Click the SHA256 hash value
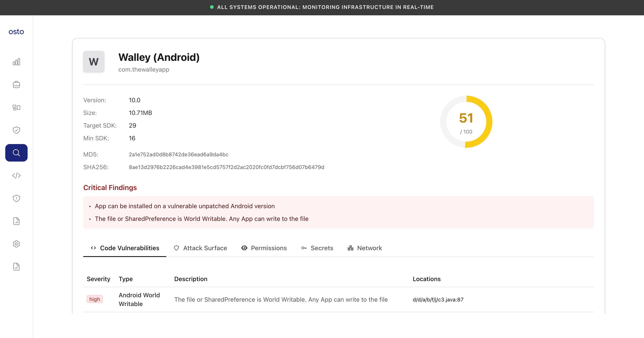This screenshot has height=338, width=644. pyautogui.click(x=226, y=167)
